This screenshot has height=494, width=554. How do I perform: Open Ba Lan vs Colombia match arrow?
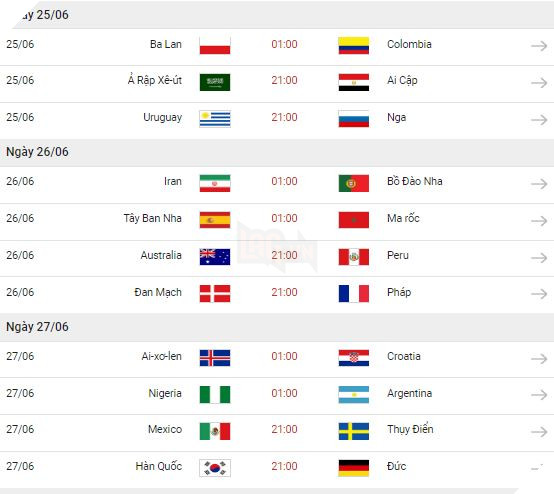539,46
